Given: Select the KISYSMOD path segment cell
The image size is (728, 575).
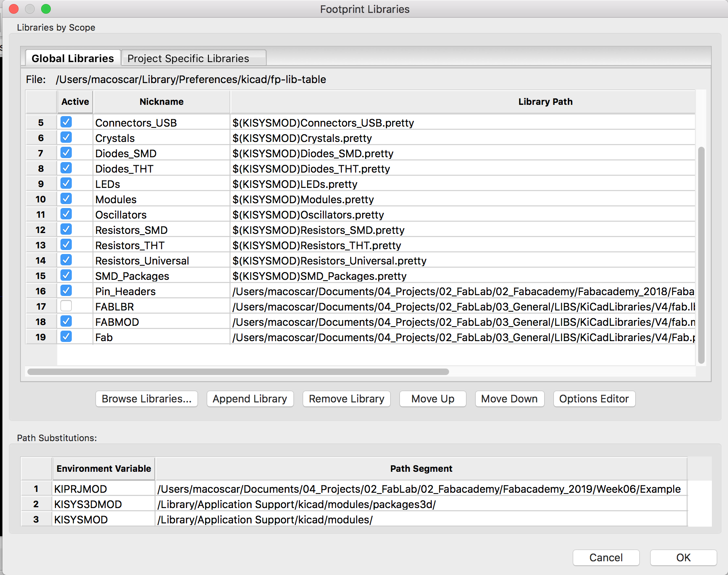Looking at the screenshot, I should [x=421, y=520].
